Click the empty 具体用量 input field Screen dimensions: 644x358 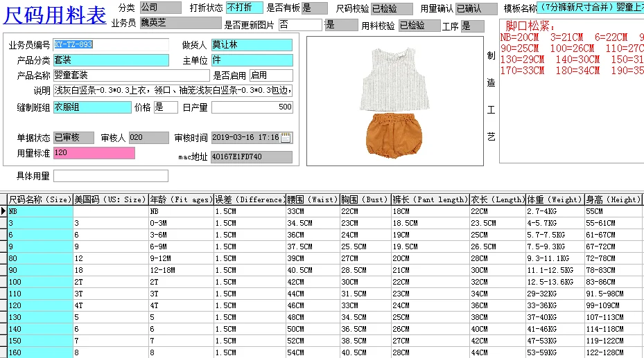(111, 176)
